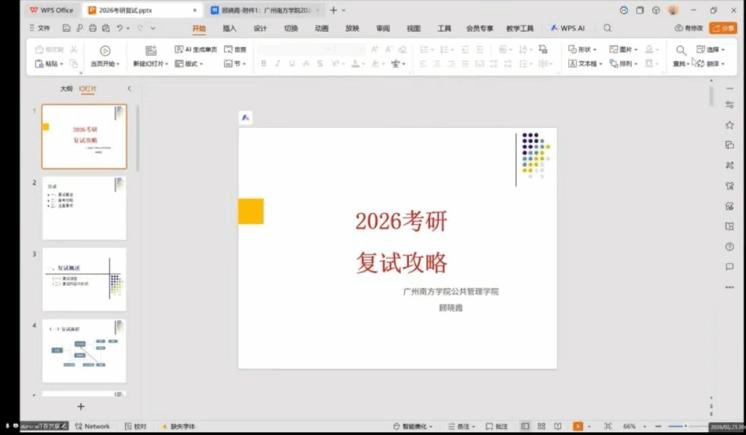Toggle the 备注 notes pane in status bar
The height and width of the screenshot is (435, 746).
pyautogui.click(x=459, y=426)
